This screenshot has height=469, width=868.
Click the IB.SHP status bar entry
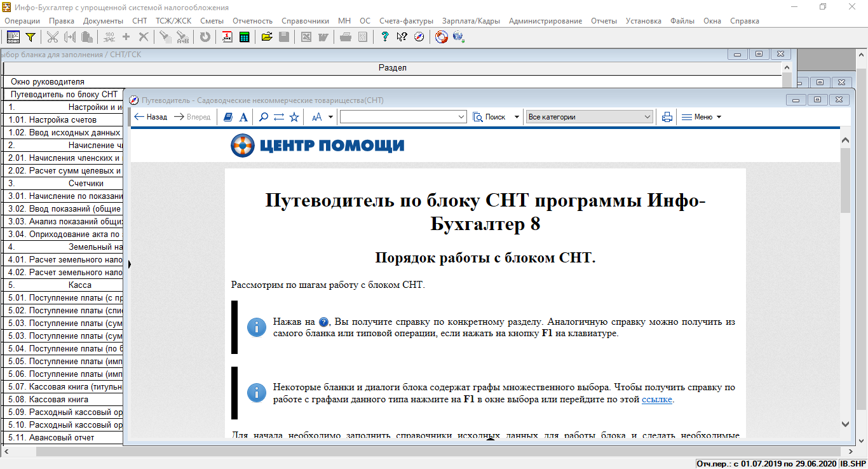pos(853,463)
